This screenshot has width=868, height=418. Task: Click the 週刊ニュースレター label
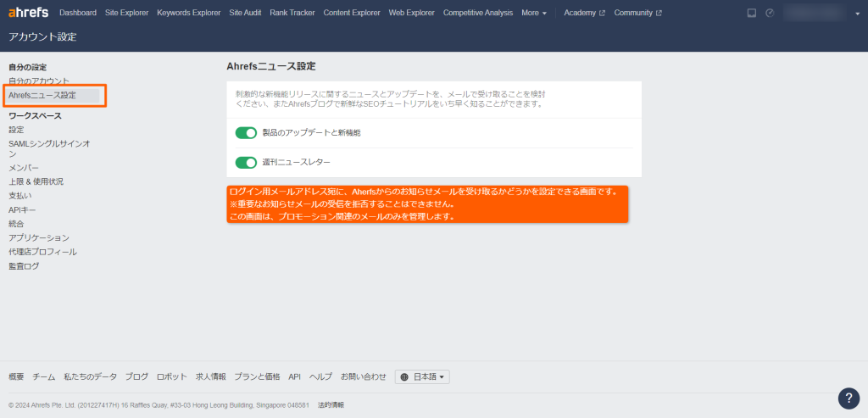(296, 163)
